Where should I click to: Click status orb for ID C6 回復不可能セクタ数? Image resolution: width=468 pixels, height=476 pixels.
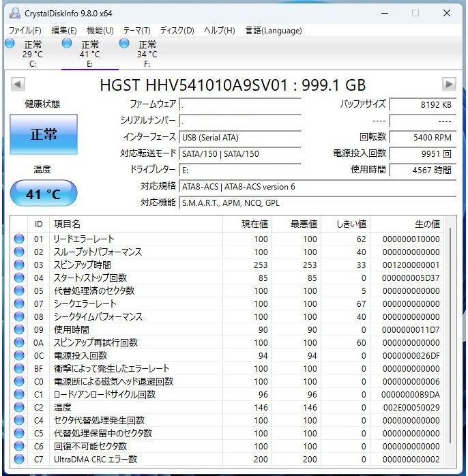19,446
